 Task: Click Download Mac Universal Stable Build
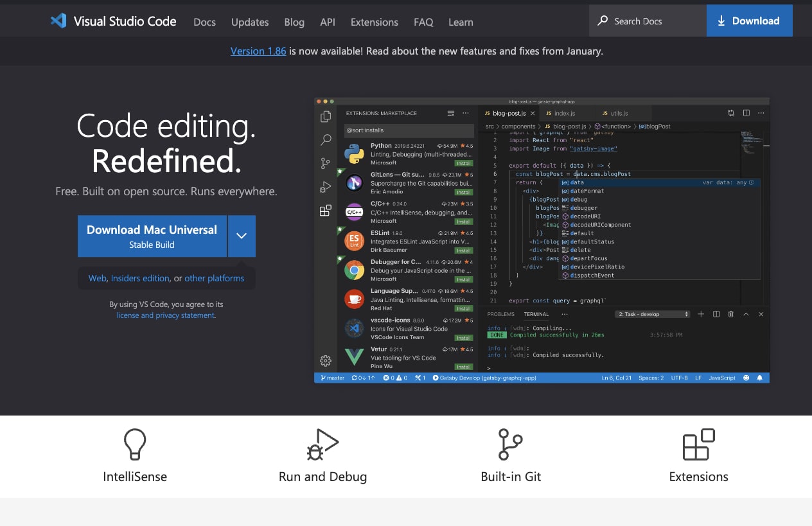(x=152, y=236)
